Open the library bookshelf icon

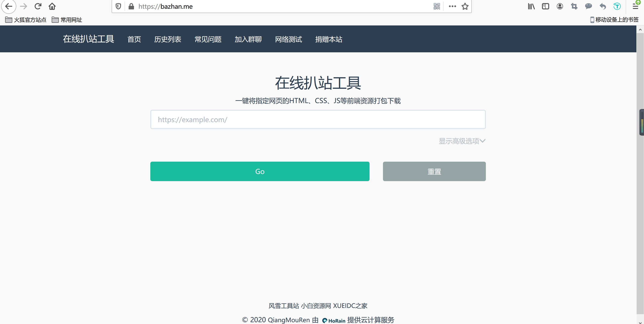[x=531, y=6]
